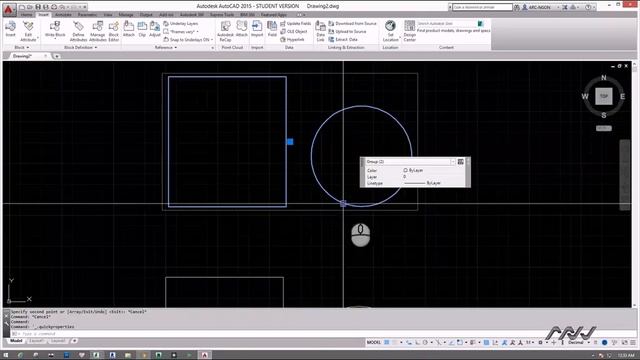Launch Manage Attributes tool

[98, 31]
